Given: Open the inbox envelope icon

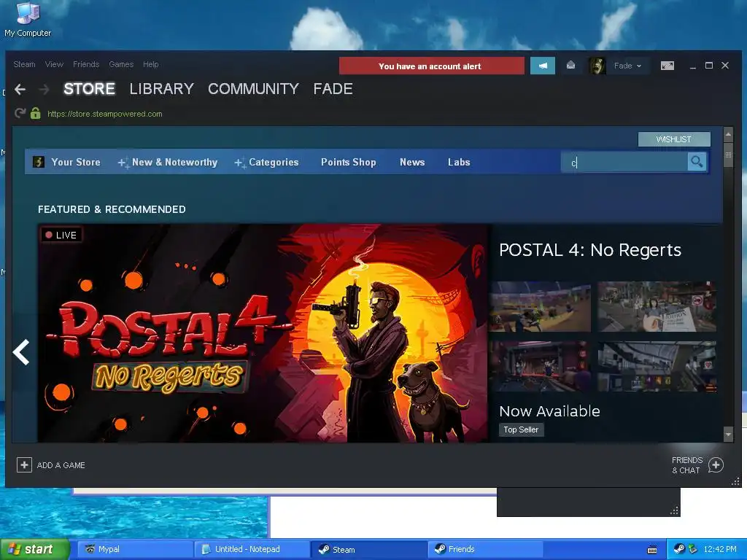Looking at the screenshot, I should [570, 65].
